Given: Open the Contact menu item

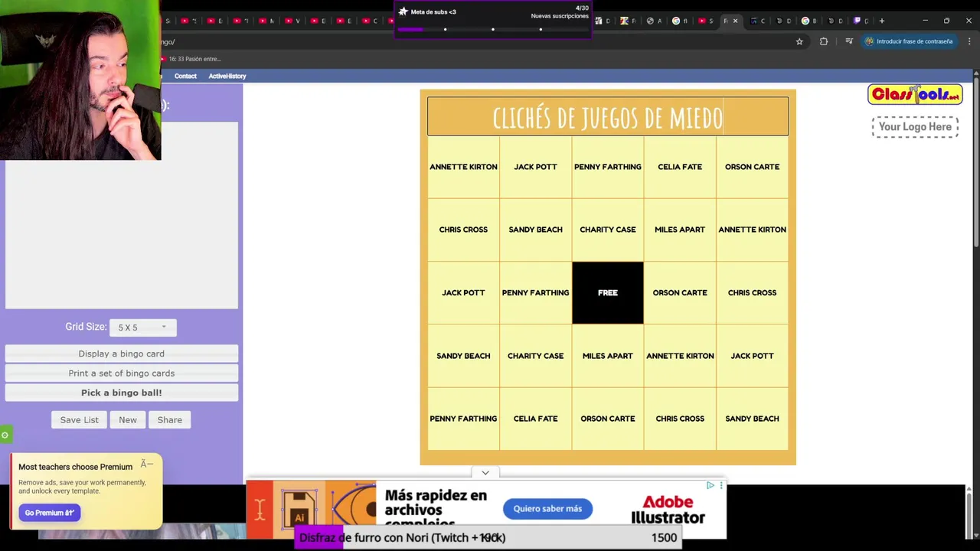Looking at the screenshot, I should (x=185, y=76).
